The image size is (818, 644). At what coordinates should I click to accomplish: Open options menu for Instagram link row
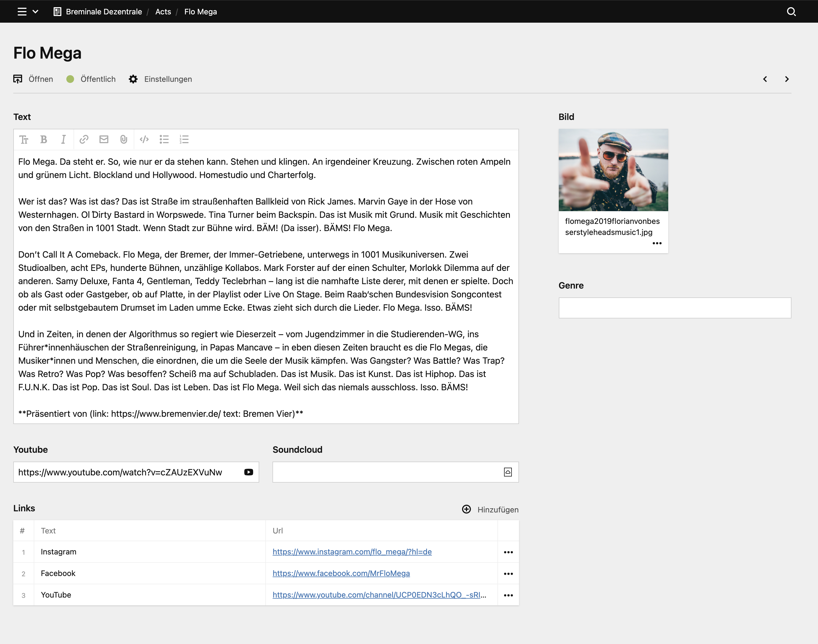(x=508, y=552)
